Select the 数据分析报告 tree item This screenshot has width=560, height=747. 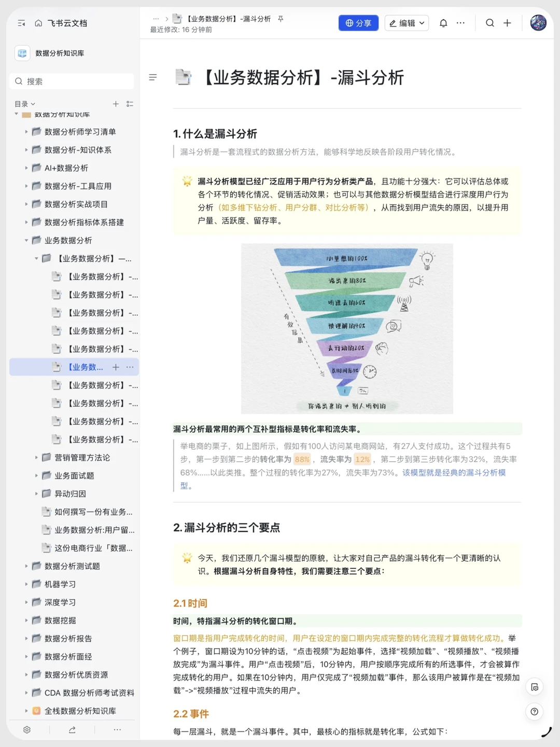point(68,639)
